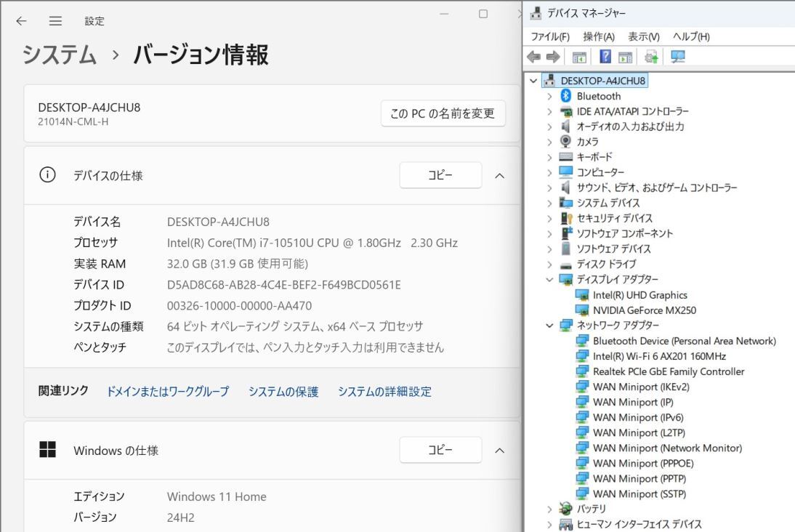This screenshot has height=532, width=795.
Task: Collapse the ネットワーク アダプター category
Action: click(549, 325)
